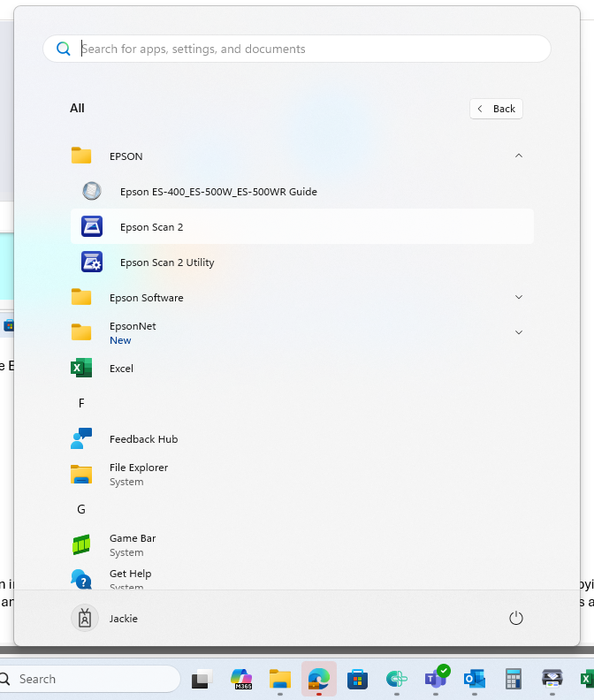Open Get Help app
The image size is (594, 700).
(x=302, y=579)
